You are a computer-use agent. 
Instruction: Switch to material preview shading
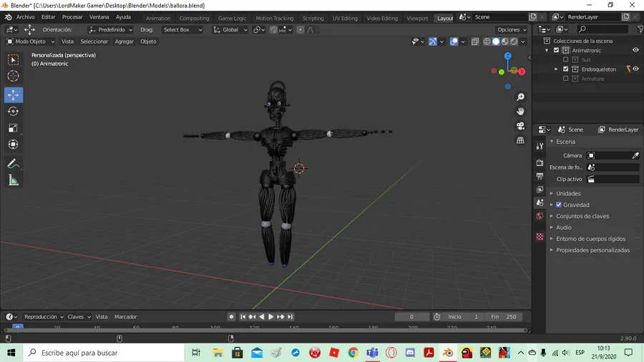[x=504, y=41]
